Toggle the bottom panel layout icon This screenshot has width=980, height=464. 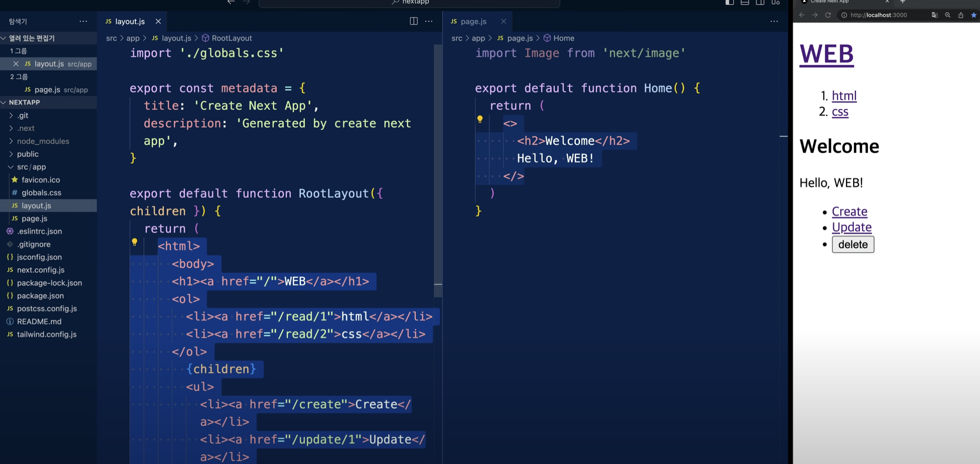[x=745, y=2]
